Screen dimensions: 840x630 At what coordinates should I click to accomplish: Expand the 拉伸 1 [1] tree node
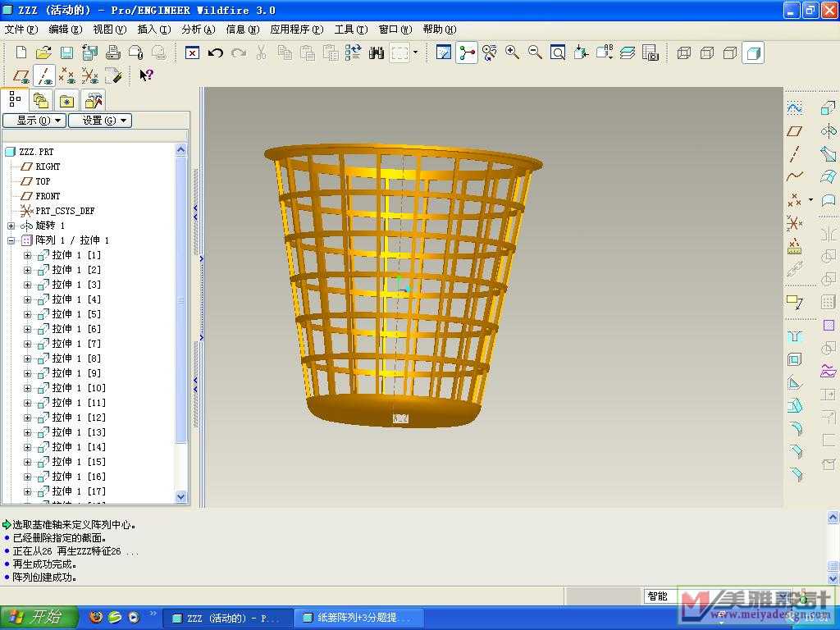27,256
